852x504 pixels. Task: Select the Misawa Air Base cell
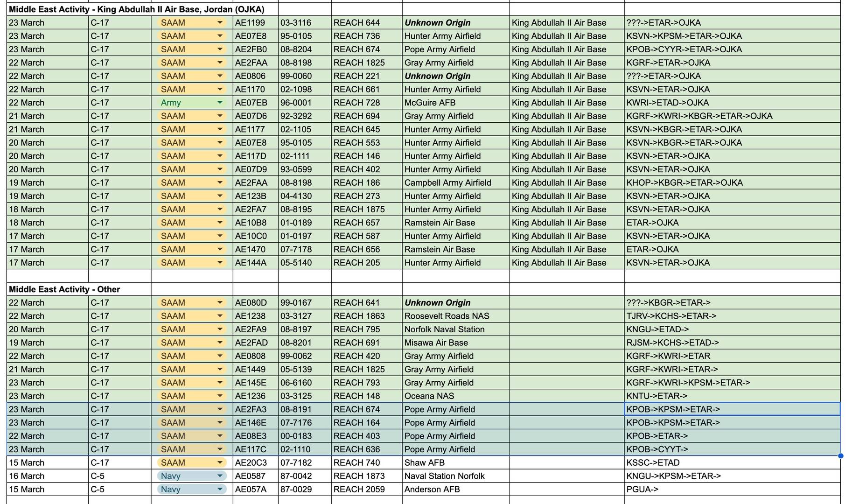point(436,343)
